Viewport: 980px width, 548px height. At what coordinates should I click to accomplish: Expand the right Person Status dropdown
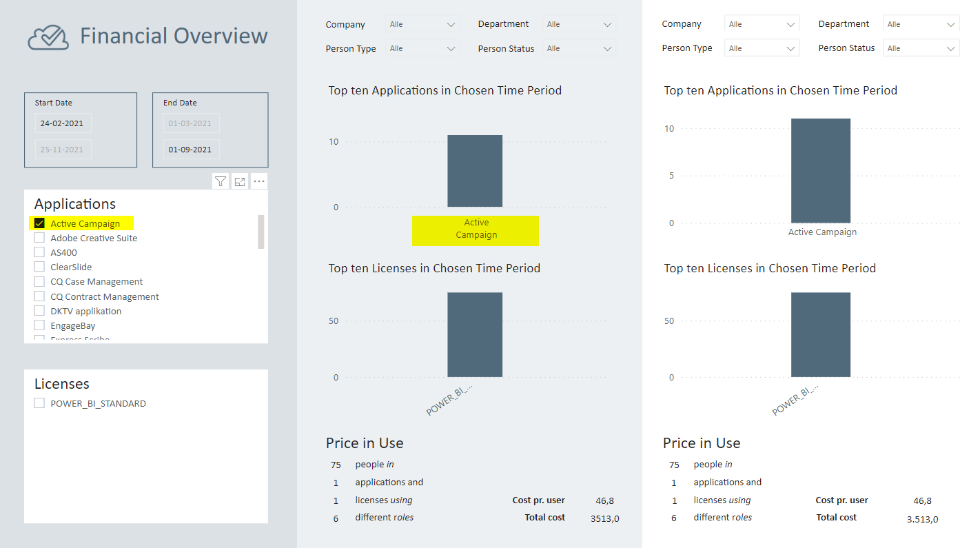pyautogui.click(x=922, y=48)
